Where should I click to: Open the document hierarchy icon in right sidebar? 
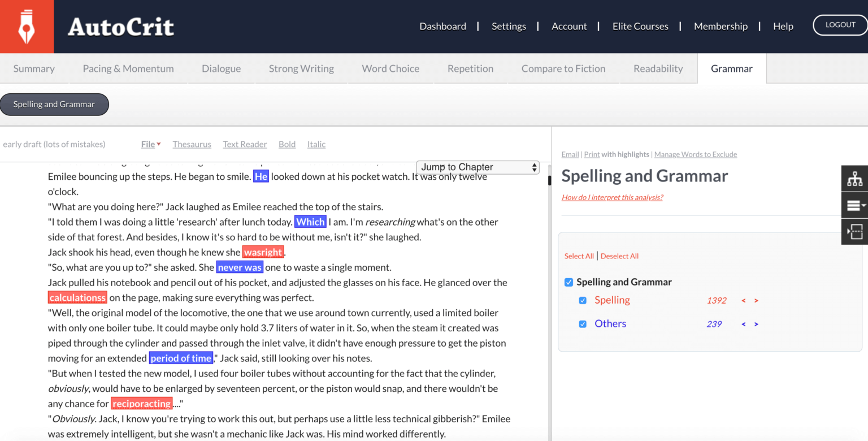(855, 178)
